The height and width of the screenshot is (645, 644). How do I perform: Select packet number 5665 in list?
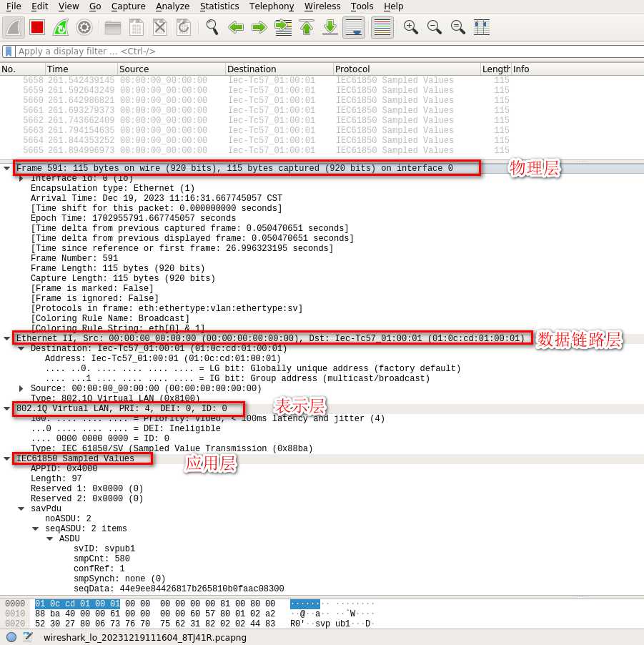322,151
